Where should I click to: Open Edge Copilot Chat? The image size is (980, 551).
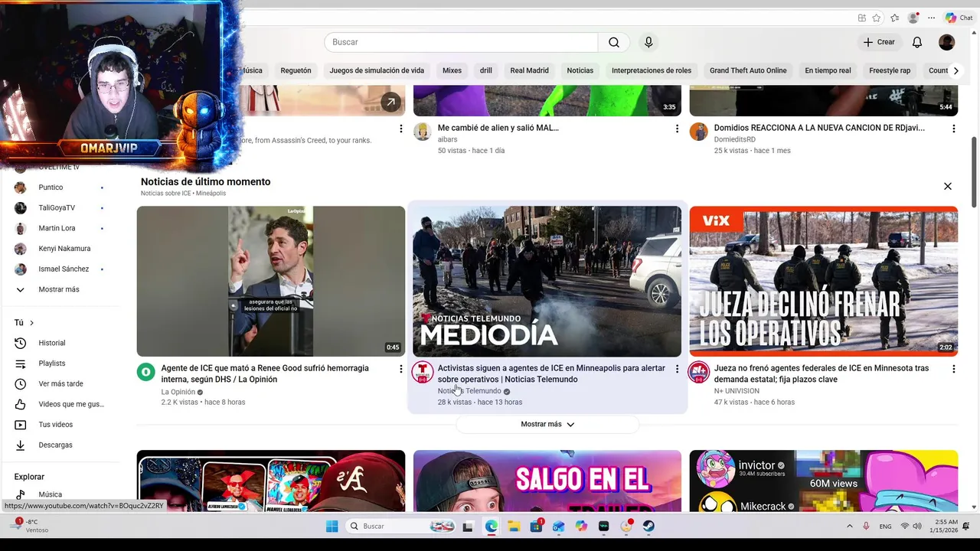point(959,18)
